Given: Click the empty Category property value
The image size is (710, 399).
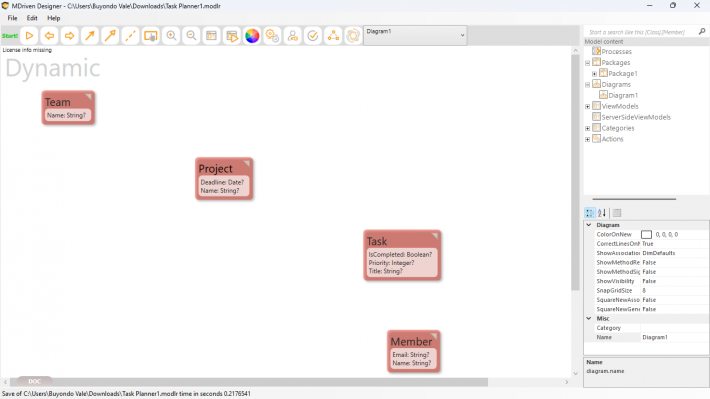Looking at the screenshot, I should (674, 328).
